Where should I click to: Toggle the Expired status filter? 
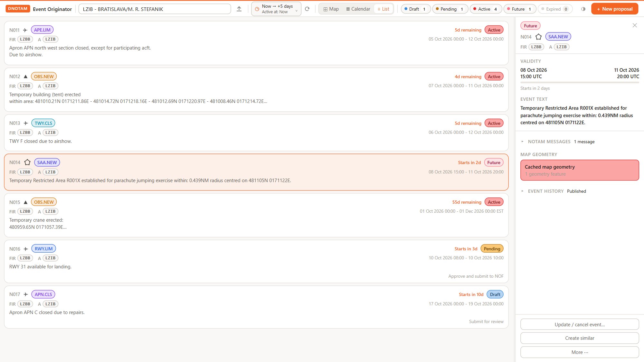[555, 9]
